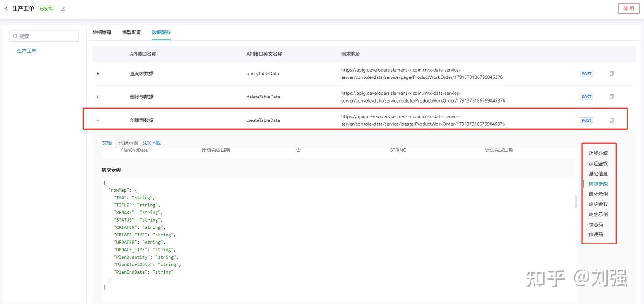
Task: Click the POST badge on 删除表数据 row
Action: click(586, 97)
